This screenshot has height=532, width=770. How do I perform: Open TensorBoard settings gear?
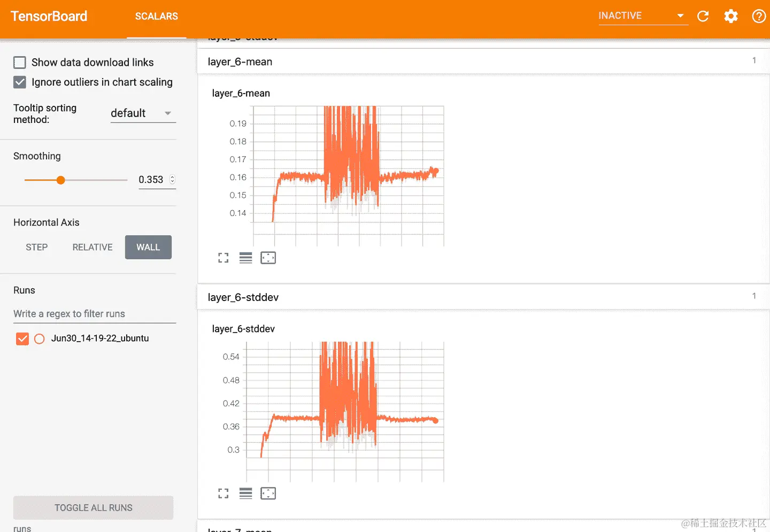(x=731, y=16)
